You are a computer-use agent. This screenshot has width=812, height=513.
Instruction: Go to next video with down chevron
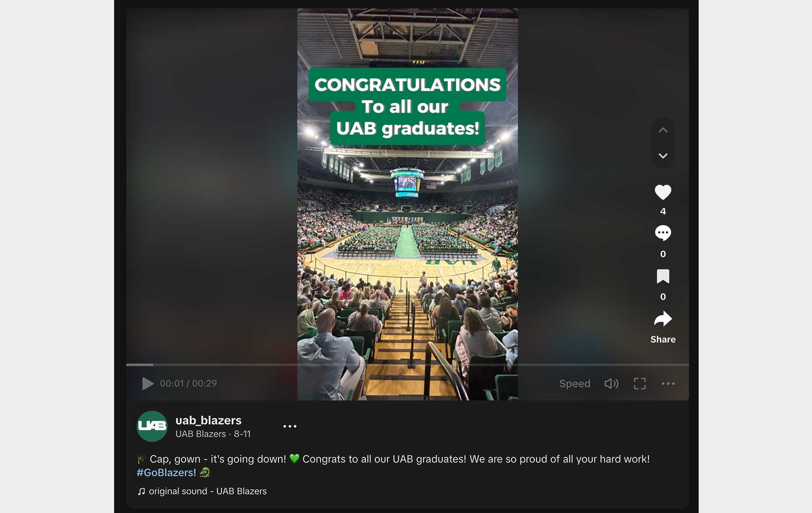663,156
